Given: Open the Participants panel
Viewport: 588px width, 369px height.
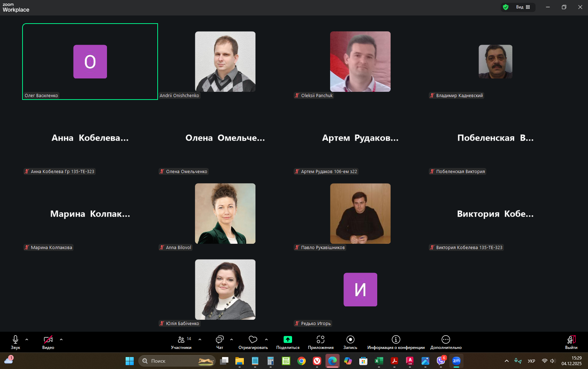Looking at the screenshot, I should tap(181, 342).
